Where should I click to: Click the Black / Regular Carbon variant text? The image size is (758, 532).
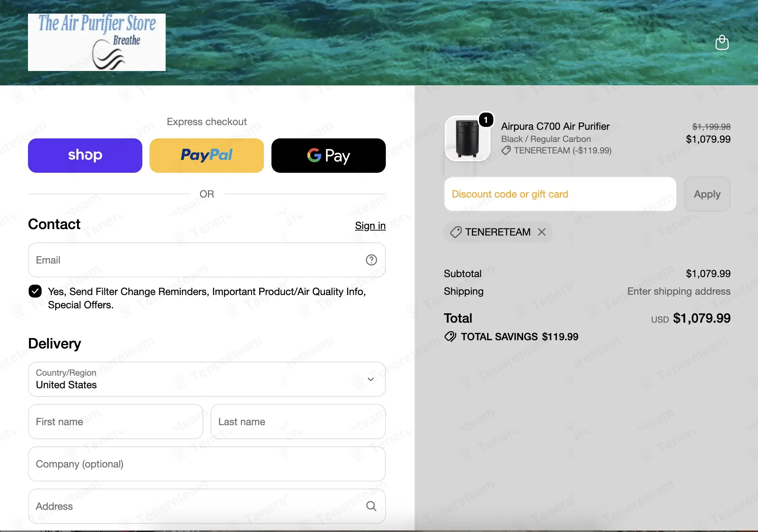pyautogui.click(x=546, y=139)
